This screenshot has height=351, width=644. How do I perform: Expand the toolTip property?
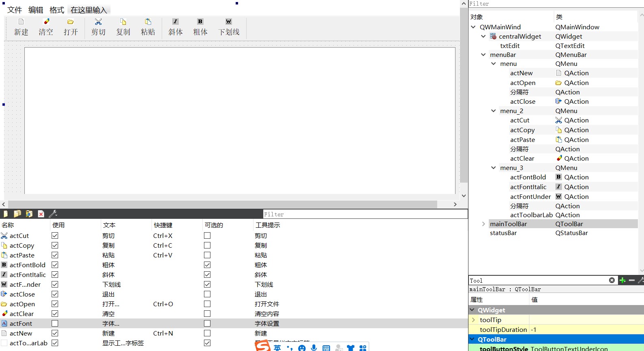pyautogui.click(x=473, y=320)
